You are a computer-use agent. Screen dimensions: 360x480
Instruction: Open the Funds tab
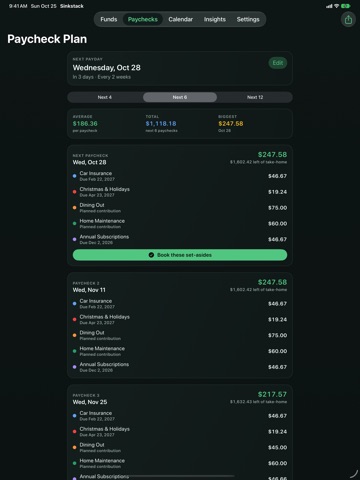109,19
